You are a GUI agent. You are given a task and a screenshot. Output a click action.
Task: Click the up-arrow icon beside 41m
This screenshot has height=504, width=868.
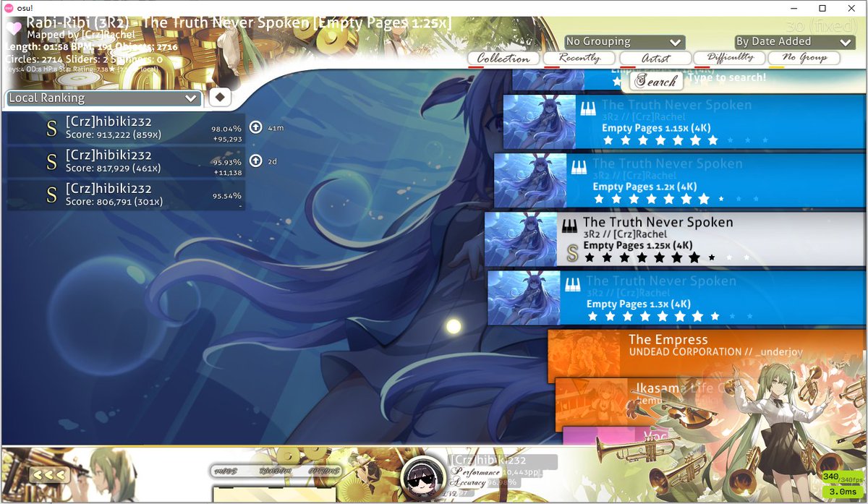[x=255, y=127]
